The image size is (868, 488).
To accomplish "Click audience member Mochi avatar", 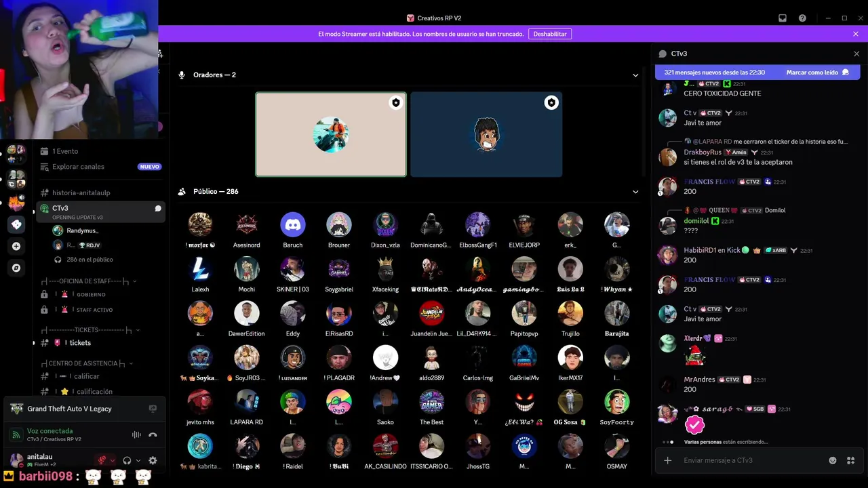I will click(247, 269).
